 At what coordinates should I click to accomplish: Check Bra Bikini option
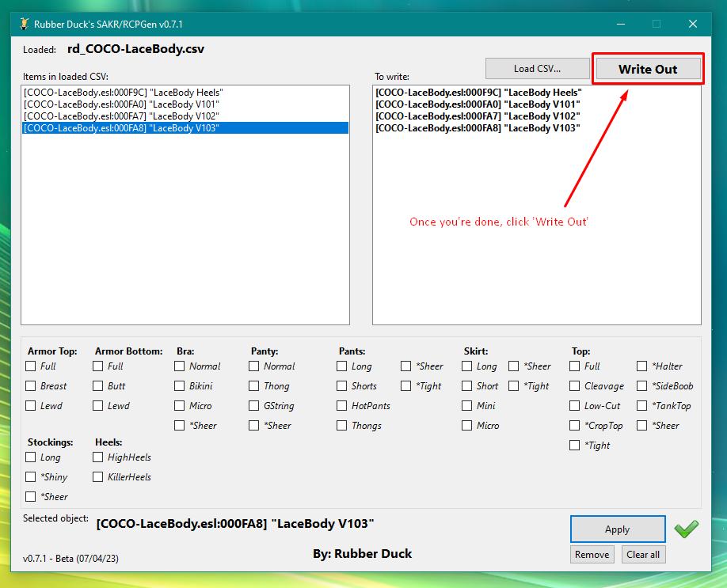(x=180, y=386)
